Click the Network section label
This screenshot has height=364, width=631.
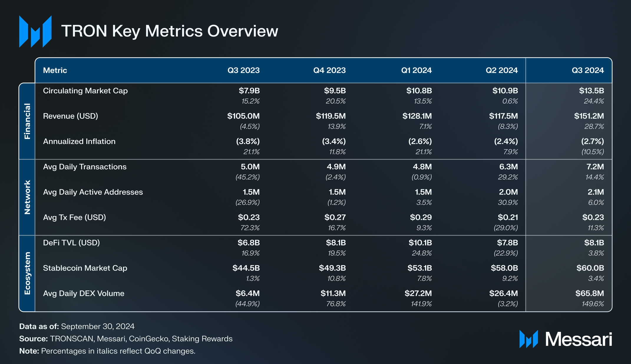click(27, 197)
